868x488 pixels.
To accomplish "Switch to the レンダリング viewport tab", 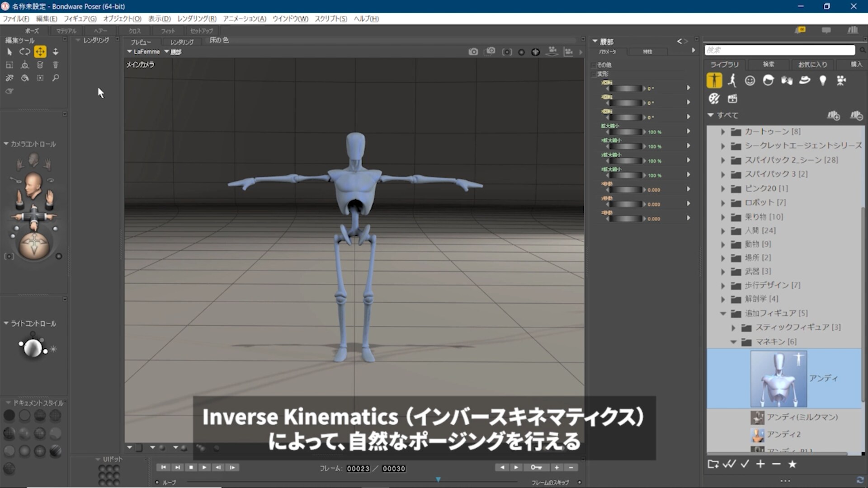I will [182, 42].
